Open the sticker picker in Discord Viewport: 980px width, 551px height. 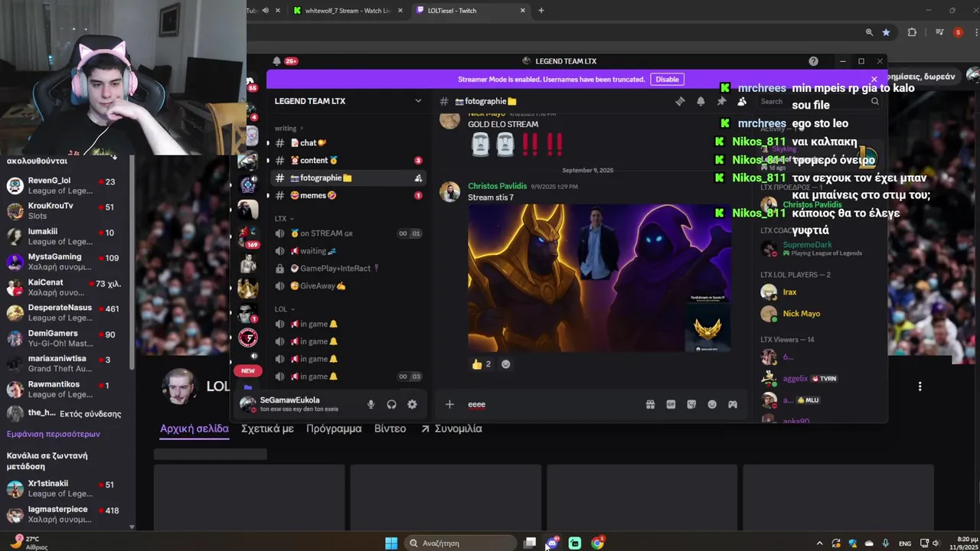pos(691,404)
